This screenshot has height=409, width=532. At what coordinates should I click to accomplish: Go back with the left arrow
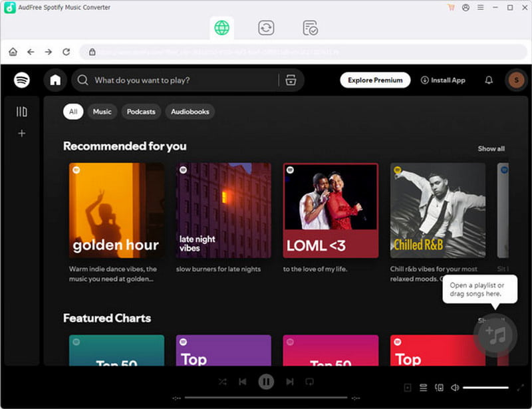pos(31,52)
